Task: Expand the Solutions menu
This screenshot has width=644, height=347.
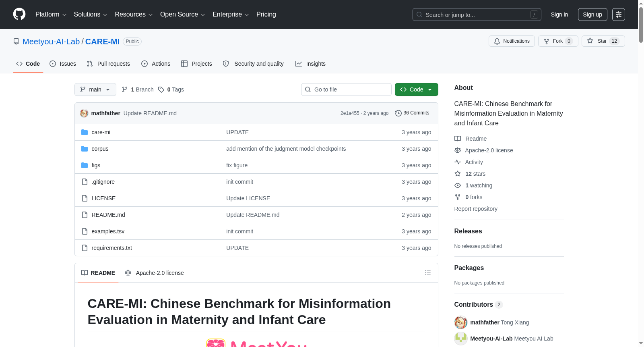Action: pos(91,15)
